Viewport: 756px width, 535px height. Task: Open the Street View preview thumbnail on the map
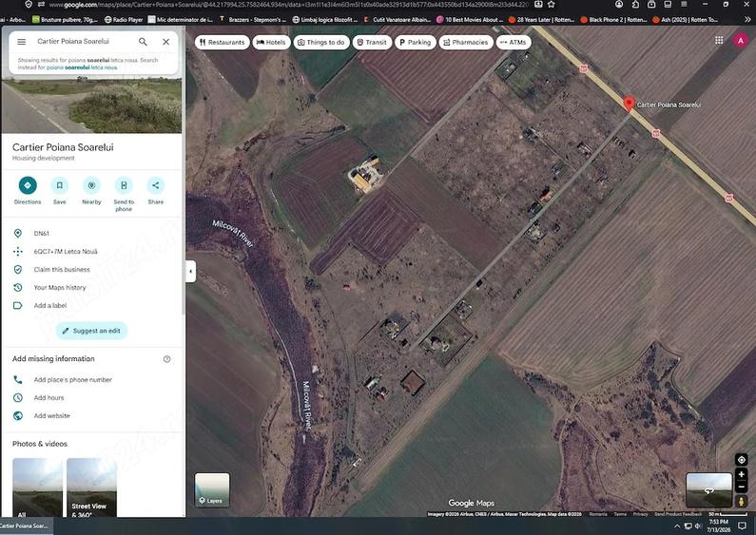[x=708, y=490]
